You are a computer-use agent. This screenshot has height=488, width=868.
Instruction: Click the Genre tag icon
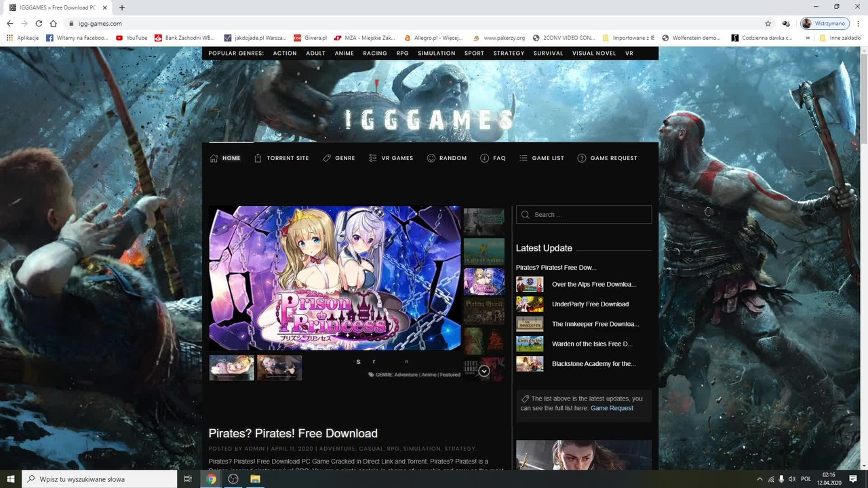point(327,158)
